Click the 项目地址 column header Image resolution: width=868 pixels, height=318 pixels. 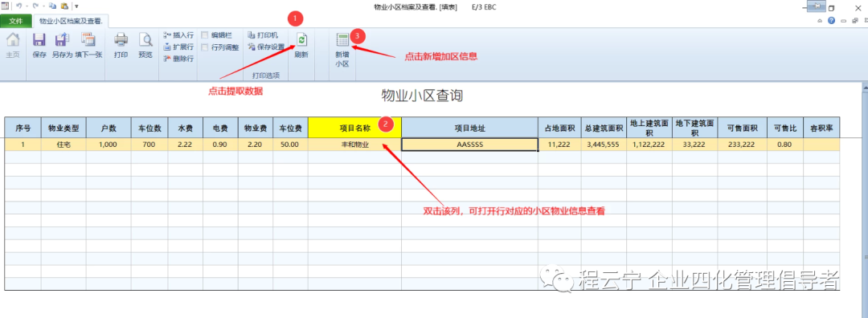point(470,128)
